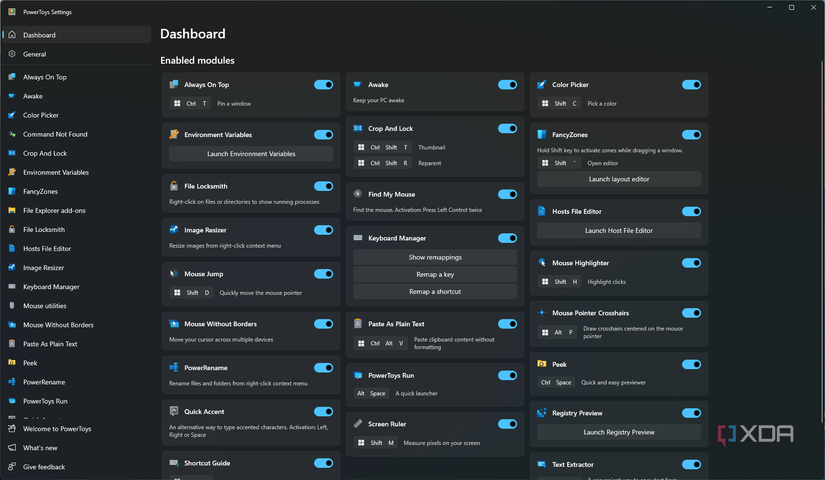Viewport: 825px width, 480px height.
Task: Click the File Locksmith padlock card icon
Action: pyautogui.click(x=174, y=186)
